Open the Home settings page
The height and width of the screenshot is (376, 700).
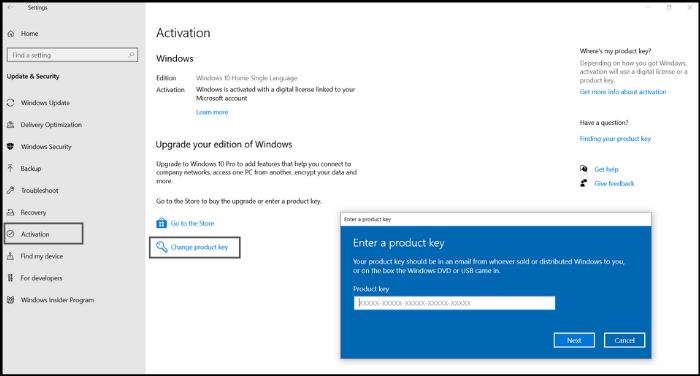[29, 33]
